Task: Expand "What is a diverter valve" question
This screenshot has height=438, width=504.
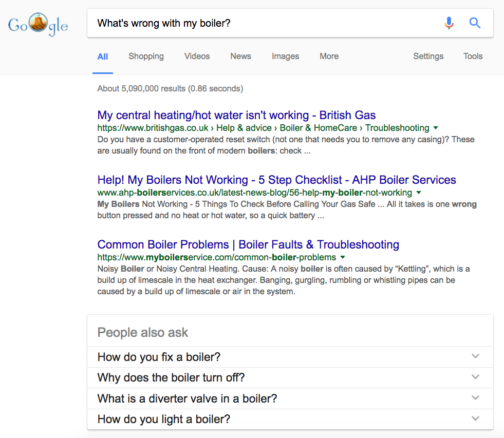Action: pyautogui.click(x=290, y=398)
